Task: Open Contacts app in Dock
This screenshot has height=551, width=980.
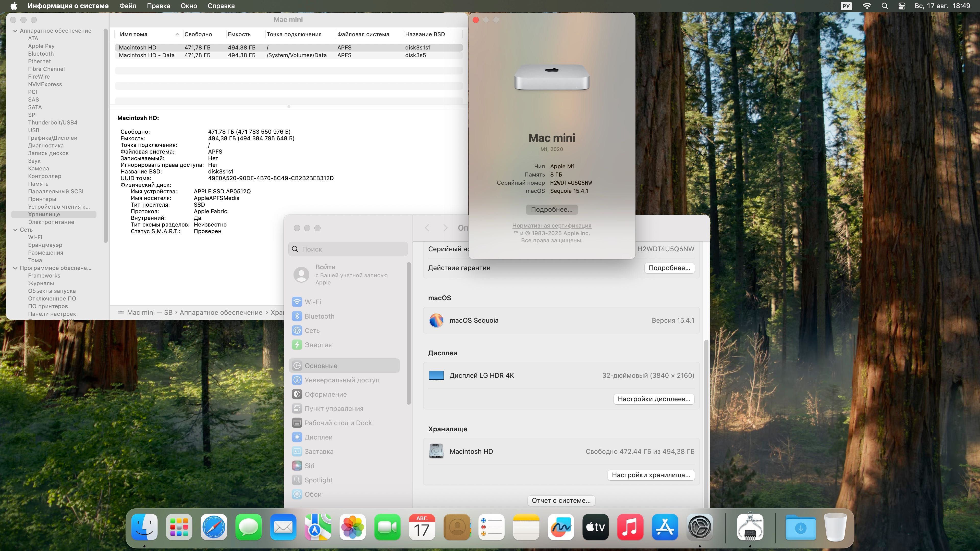Action: [457, 527]
